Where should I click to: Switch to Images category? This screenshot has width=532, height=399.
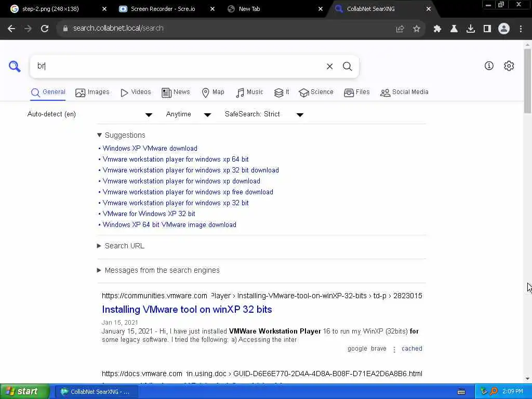pyautogui.click(x=92, y=92)
